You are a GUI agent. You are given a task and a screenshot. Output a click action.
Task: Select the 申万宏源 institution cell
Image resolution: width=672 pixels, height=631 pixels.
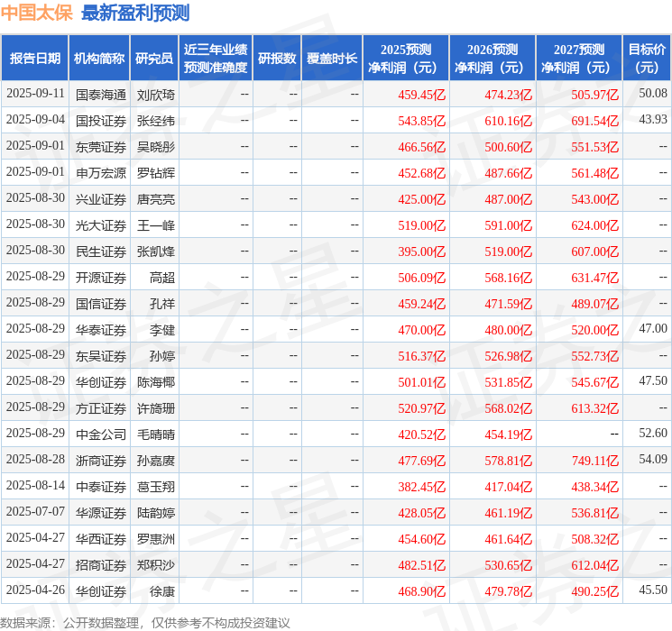pos(101,173)
